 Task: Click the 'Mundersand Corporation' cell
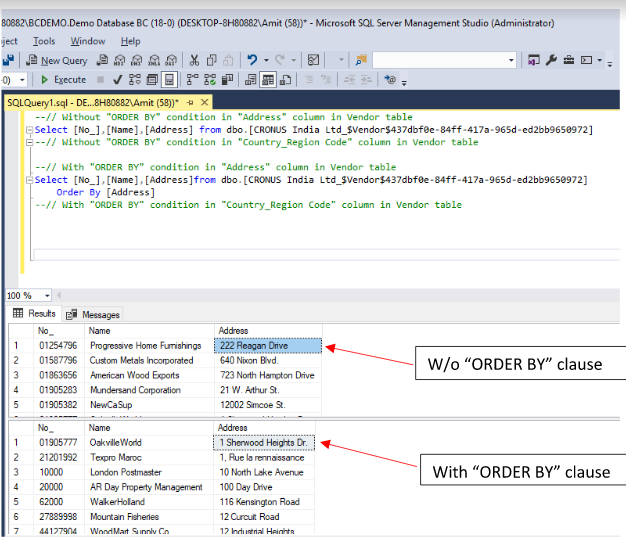149,390
